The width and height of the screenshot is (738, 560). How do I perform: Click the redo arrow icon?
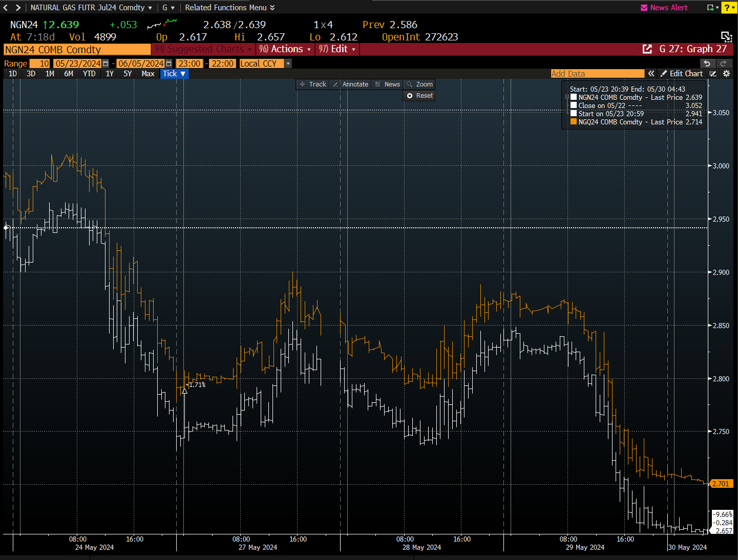tap(723, 63)
